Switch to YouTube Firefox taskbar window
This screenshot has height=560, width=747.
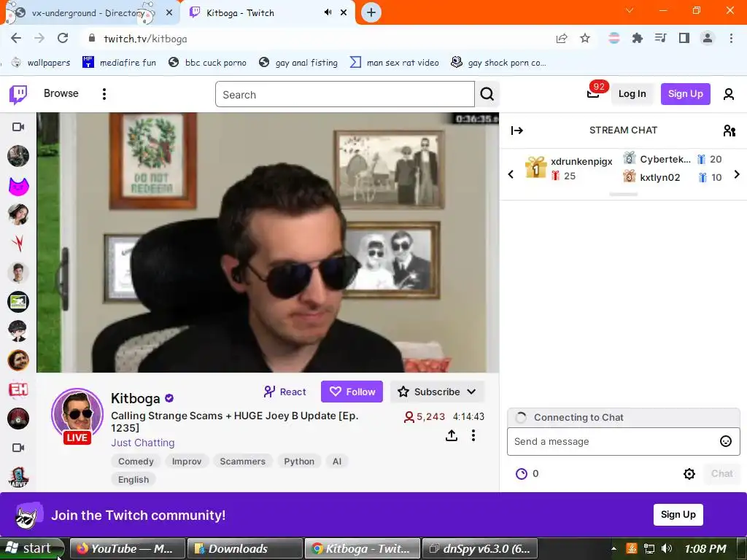pyautogui.click(x=127, y=548)
